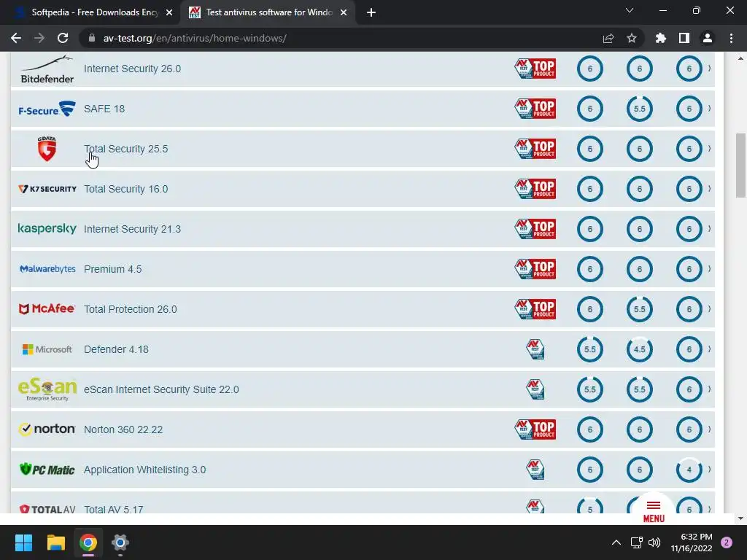This screenshot has height=560, width=747.
Task: Click Microsoft Defender's 4.5 performance score circle
Action: click(x=639, y=349)
